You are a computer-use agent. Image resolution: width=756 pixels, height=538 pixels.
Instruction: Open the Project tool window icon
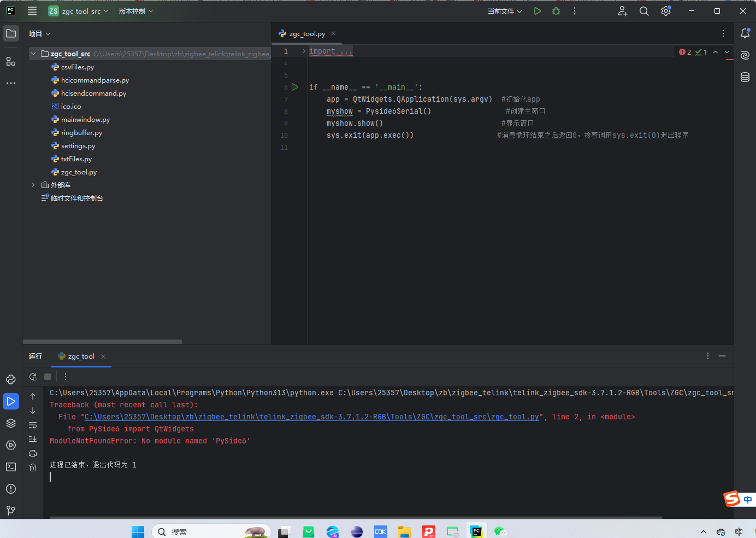pos(11,33)
